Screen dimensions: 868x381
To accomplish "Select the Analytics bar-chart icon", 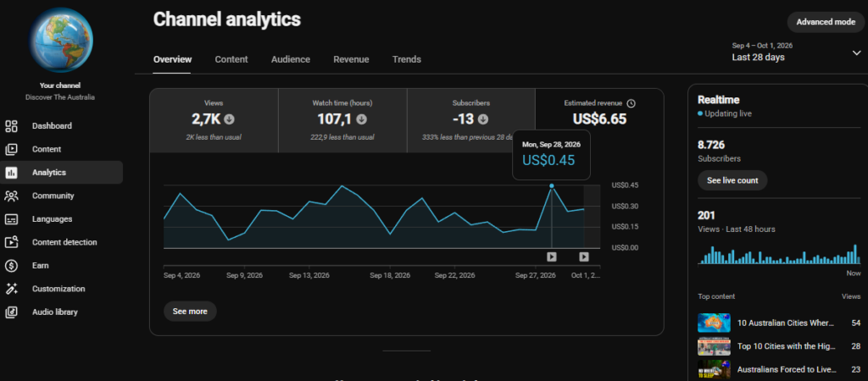I will pyautogui.click(x=11, y=173).
